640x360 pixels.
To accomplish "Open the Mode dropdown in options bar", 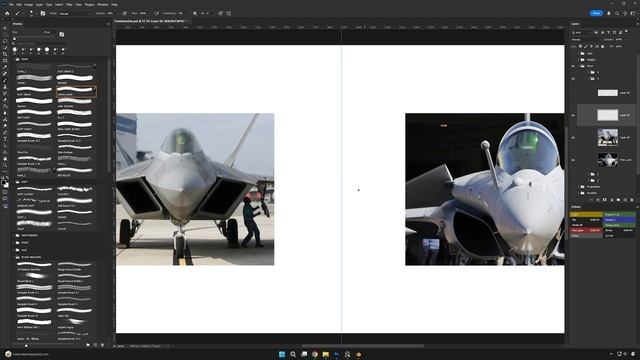I will click(74, 13).
